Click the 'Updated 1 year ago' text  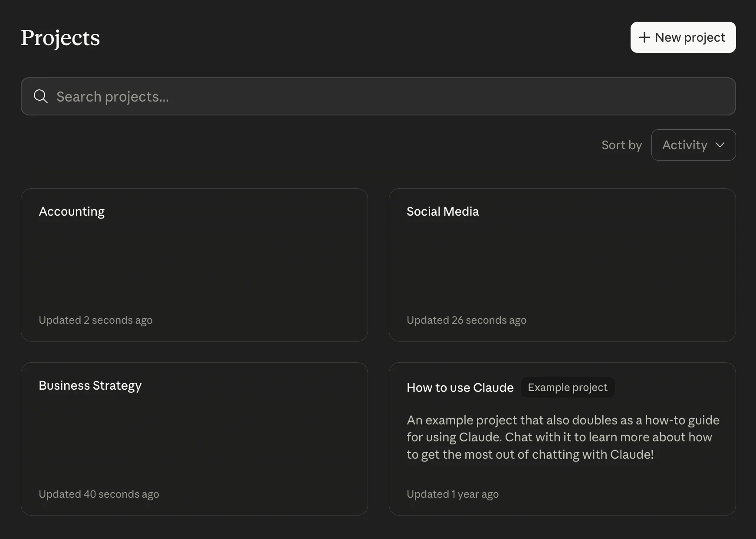point(453,494)
